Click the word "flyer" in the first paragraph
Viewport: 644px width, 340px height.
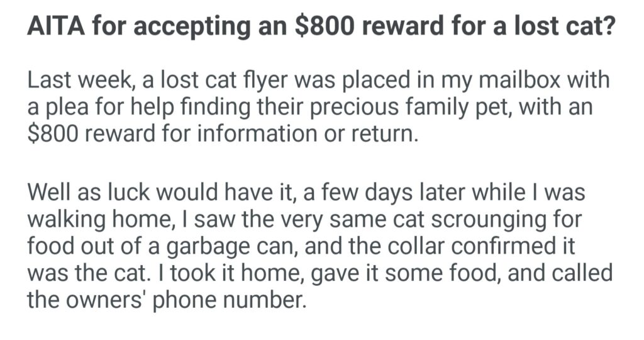(x=233, y=81)
